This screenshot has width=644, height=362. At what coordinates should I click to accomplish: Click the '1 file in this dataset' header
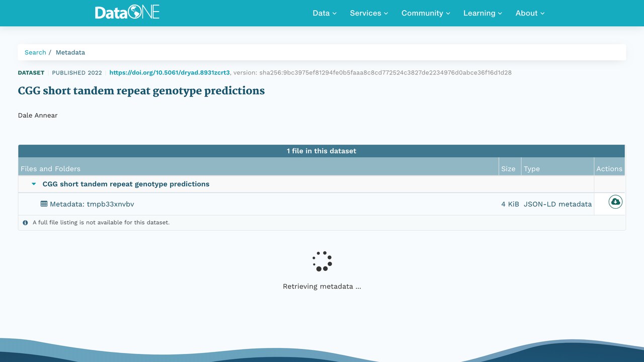point(321,151)
